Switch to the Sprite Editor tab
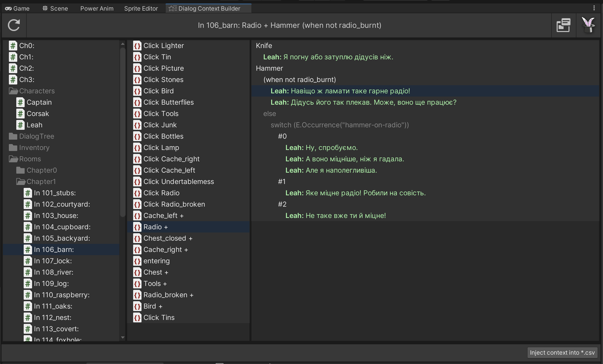603x364 pixels. click(141, 8)
